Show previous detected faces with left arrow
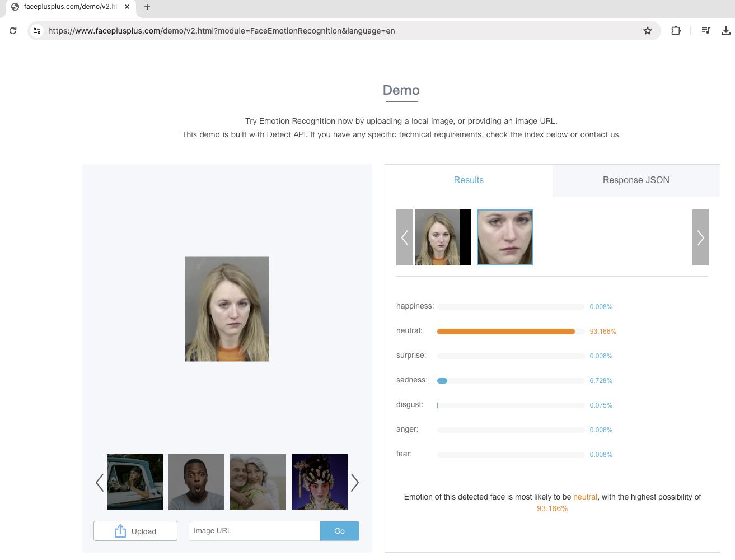 pos(404,237)
